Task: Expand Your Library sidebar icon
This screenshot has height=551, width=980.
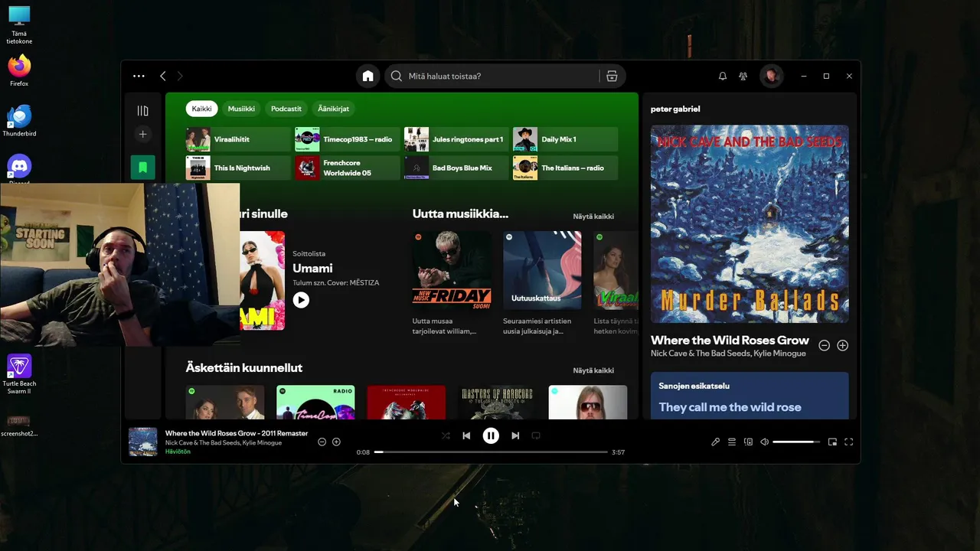Action: 142,111
